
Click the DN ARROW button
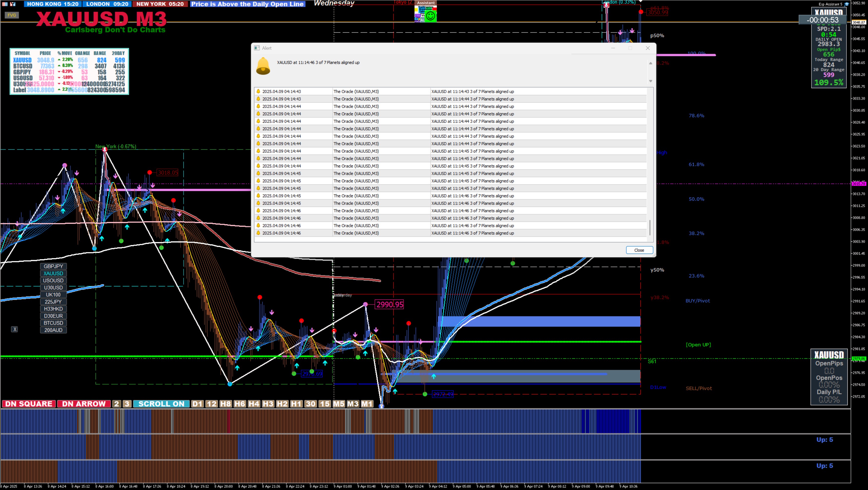[x=84, y=404]
